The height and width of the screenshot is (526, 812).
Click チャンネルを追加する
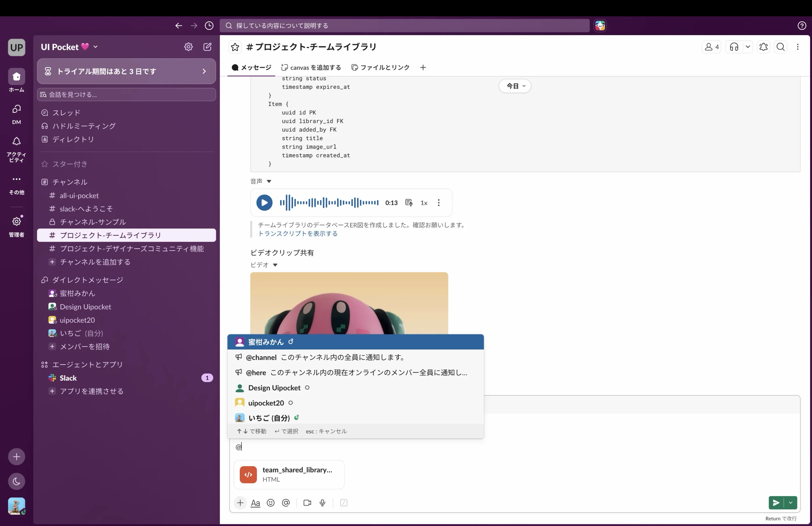point(126,262)
